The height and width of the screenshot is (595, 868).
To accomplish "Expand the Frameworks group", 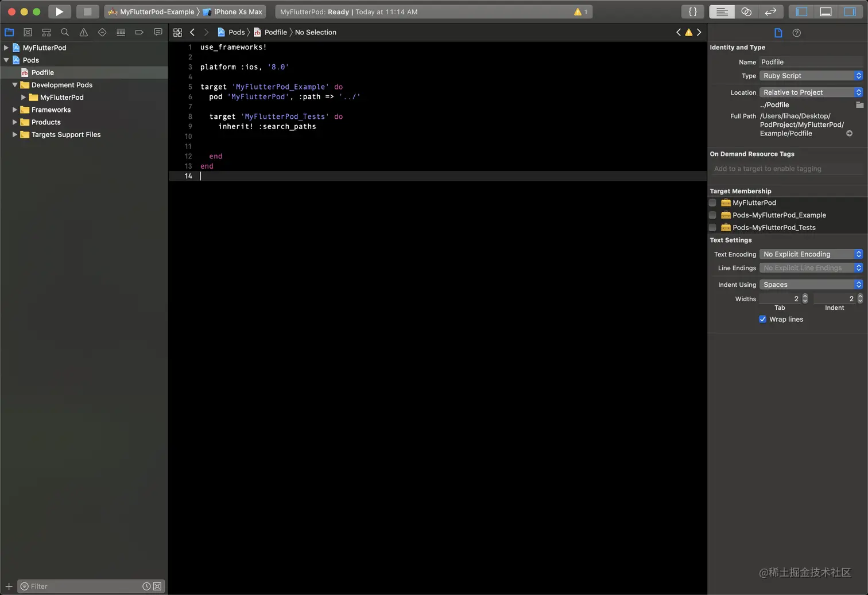I will coord(15,110).
